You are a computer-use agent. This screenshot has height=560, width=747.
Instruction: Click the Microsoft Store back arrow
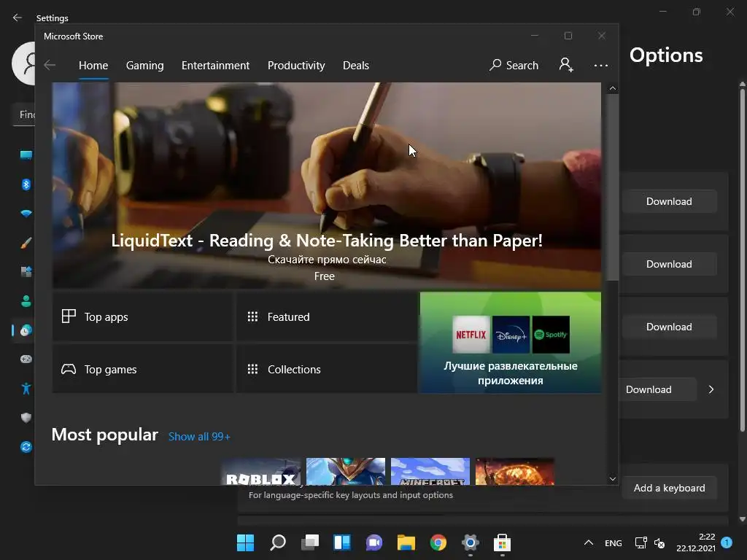(x=50, y=65)
